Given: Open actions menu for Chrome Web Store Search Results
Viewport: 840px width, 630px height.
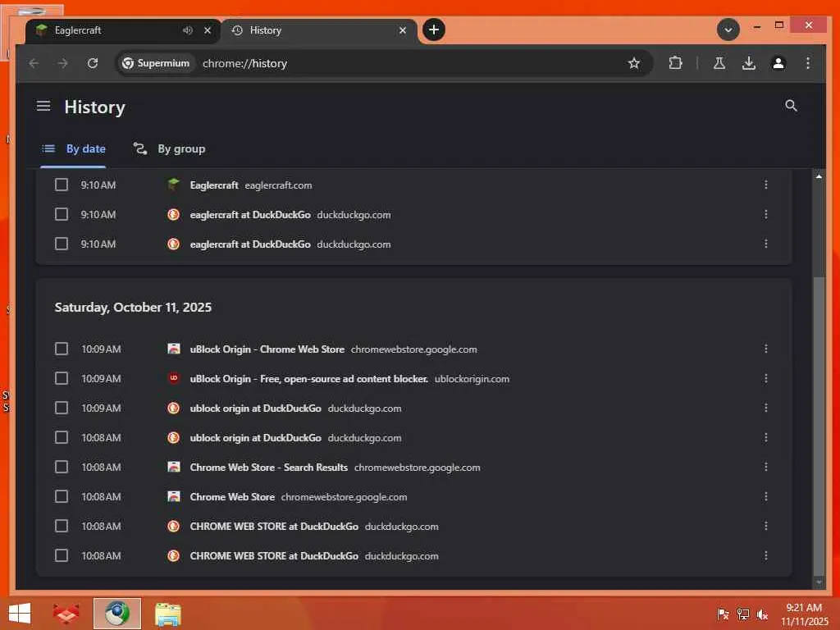Looking at the screenshot, I should [x=766, y=467].
